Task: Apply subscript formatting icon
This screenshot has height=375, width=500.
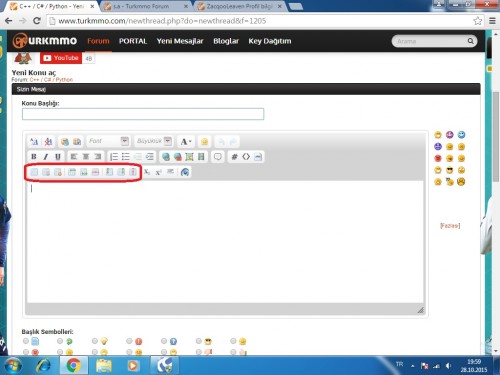Action: pyautogui.click(x=147, y=172)
